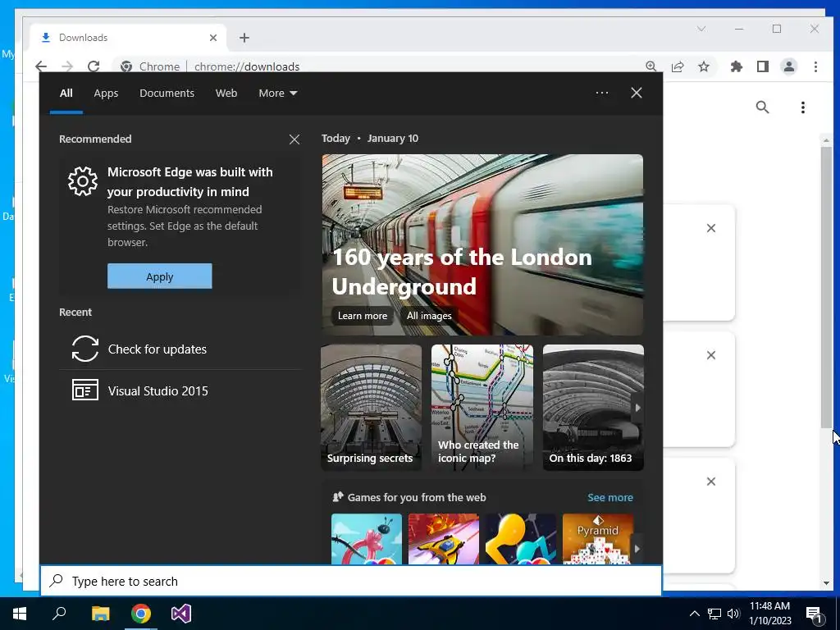Viewport: 840px width, 630px height.
Task: Click the Type here to search box
Action: [351, 581]
